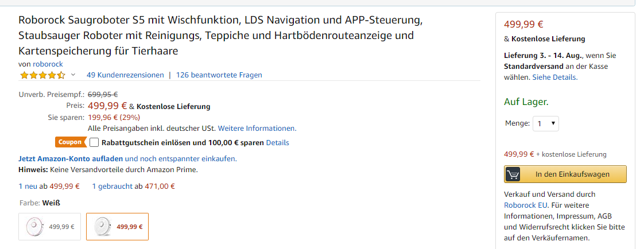View the 1 neu offer link
The width and height of the screenshot is (644, 249).
28,186
